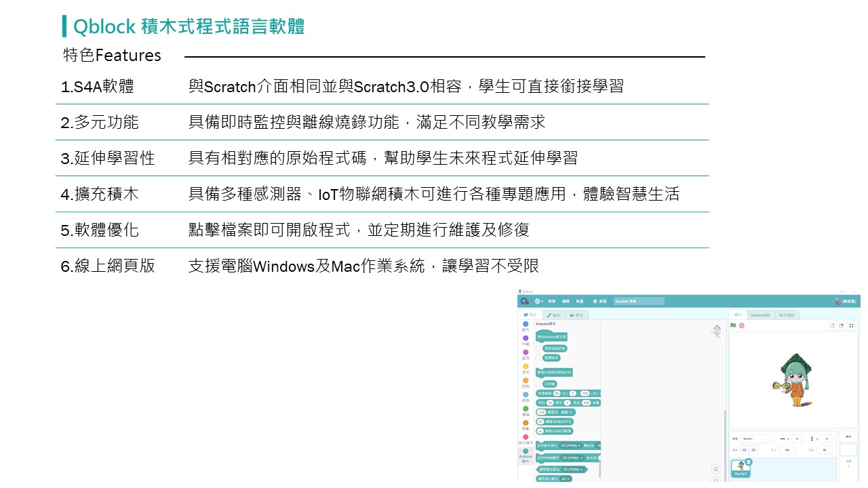Click the zoom-in magnifier on workspace
The height and width of the screenshot is (488, 868).
tap(715, 468)
